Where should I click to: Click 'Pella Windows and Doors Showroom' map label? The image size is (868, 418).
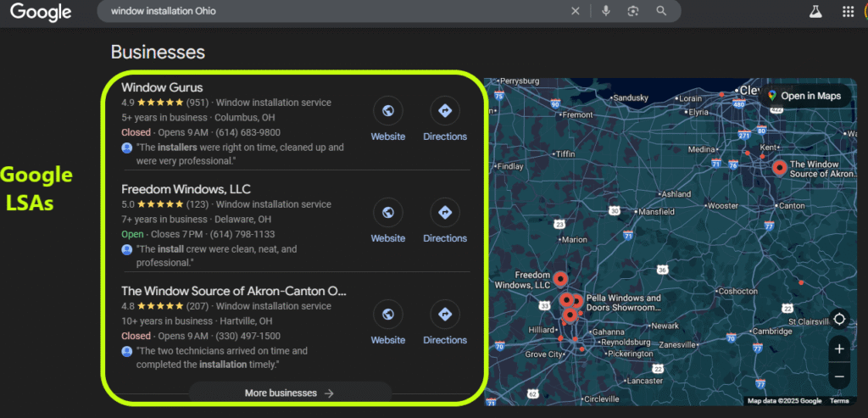pos(624,303)
